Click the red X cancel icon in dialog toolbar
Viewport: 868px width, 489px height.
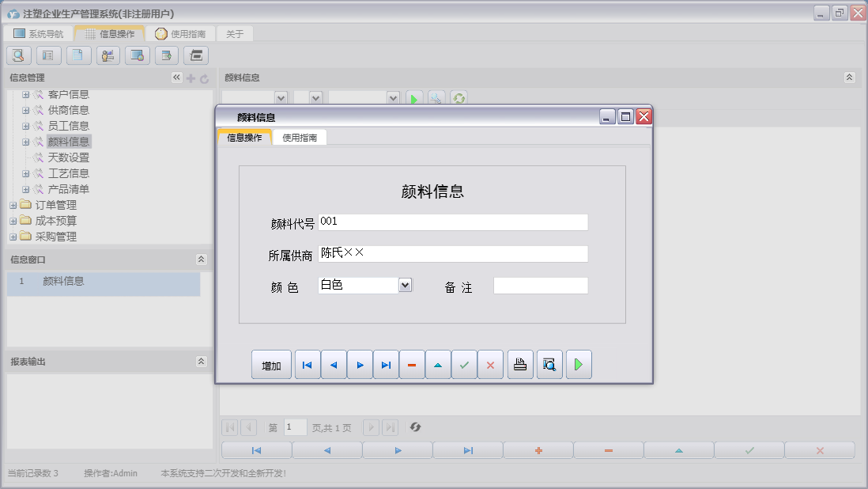tap(490, 365)
